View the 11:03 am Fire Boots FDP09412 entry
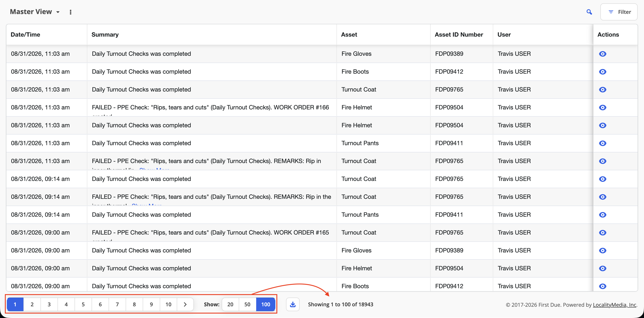The height and width of the screenshot is (318, 644). pos(602,72)
